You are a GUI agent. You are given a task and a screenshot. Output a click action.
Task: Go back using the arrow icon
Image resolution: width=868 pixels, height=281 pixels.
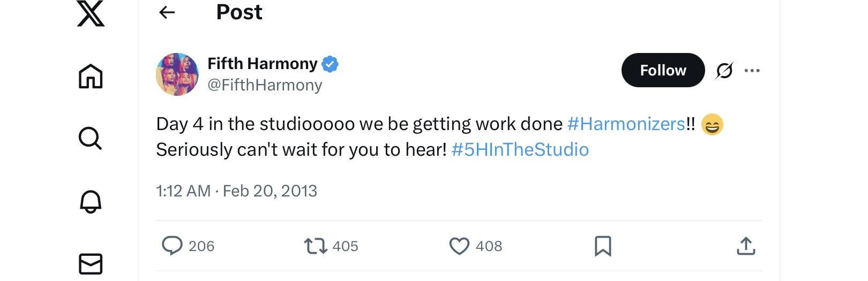tap(167, 12)
